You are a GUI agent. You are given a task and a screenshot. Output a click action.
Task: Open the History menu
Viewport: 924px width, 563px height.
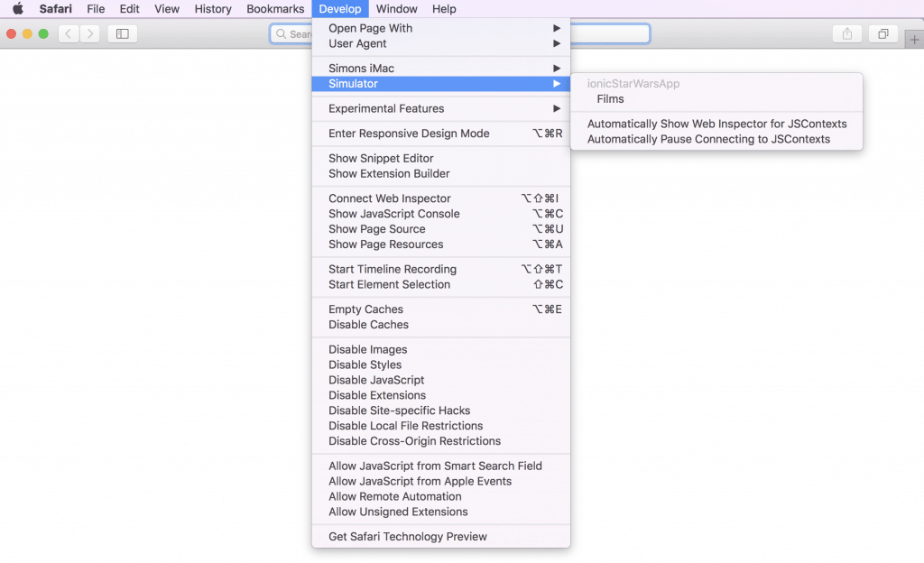tap(213, 9)
